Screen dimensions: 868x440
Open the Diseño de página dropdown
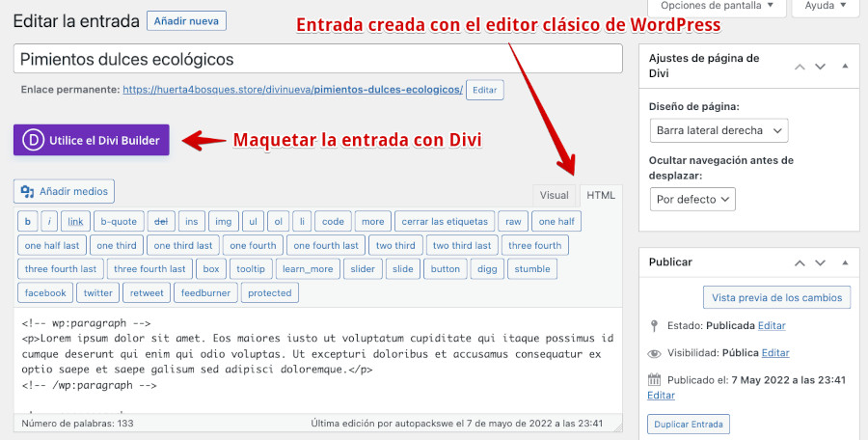719,131
